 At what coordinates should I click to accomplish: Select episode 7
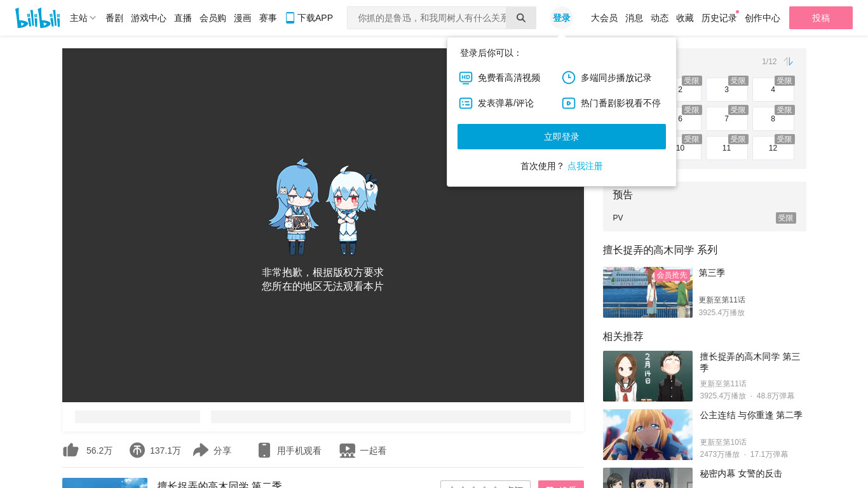pyautogui.click(x=727, y=119)
